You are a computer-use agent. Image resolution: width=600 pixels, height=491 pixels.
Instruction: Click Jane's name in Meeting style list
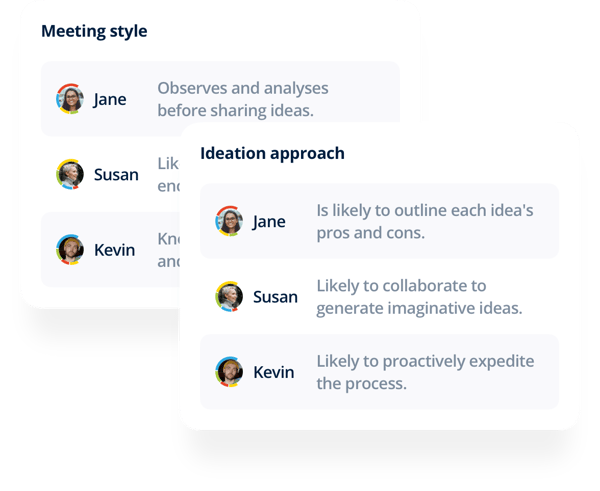[x=110, y=99]
